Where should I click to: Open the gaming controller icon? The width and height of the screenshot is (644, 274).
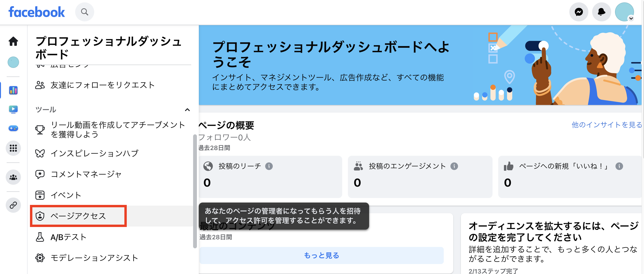pos(13,128)
